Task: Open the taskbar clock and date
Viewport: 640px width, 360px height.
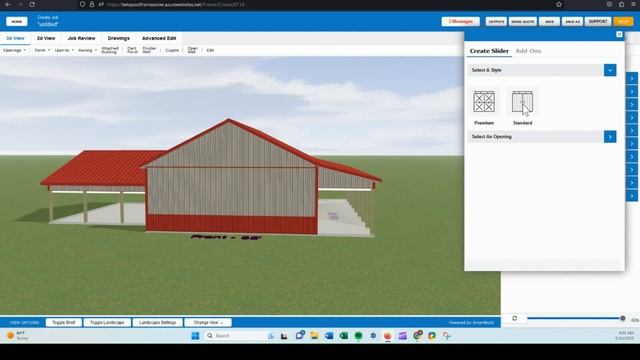Action: [625, 336]
